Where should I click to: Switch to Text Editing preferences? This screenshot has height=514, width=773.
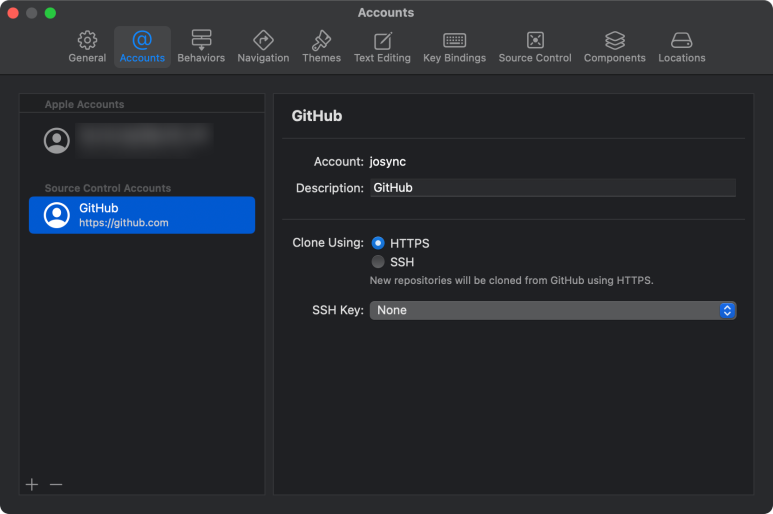(382, 47)
